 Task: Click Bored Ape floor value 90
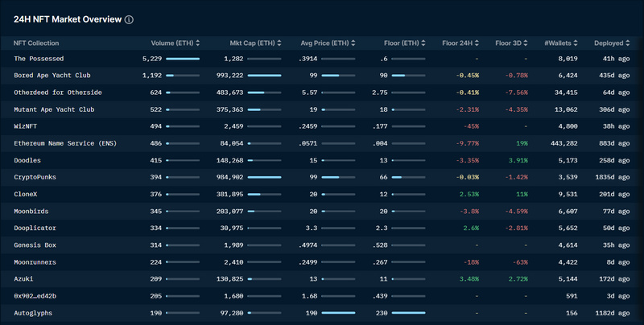[384, 76]
